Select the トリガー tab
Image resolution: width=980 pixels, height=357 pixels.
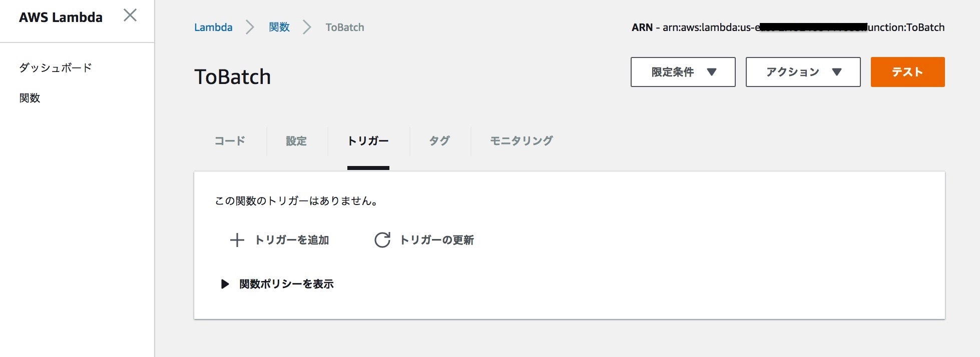pyautogui.click(x=368, y=141)
